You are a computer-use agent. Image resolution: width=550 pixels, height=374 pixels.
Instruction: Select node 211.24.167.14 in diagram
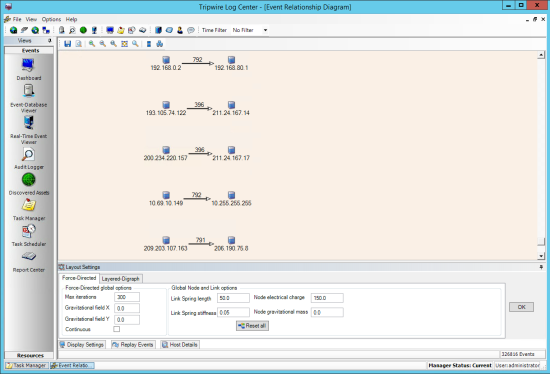tap(231, 109)
